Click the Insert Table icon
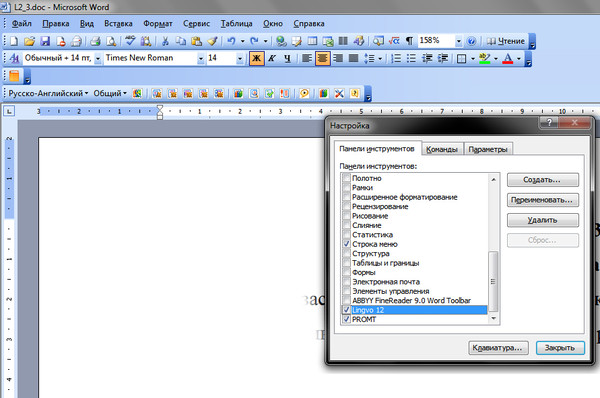600x398 pixels. pyautogui.click(x=313, y=41)
